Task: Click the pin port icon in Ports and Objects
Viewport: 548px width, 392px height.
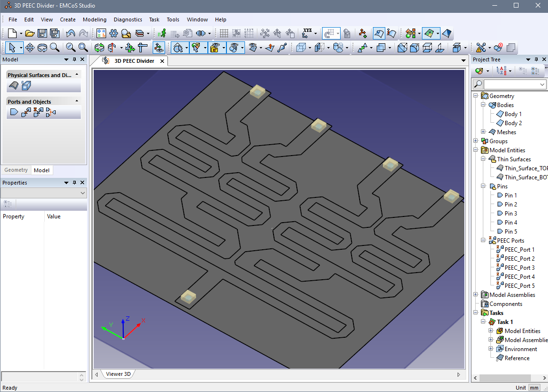Action: coord(14,112)
